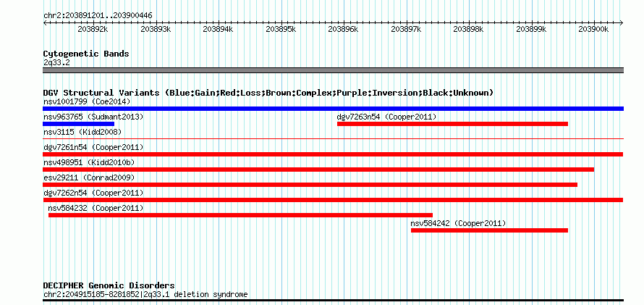
Task: Click the gray 2q33.2 cytogenetic band
Action: (x=333, y=70)
